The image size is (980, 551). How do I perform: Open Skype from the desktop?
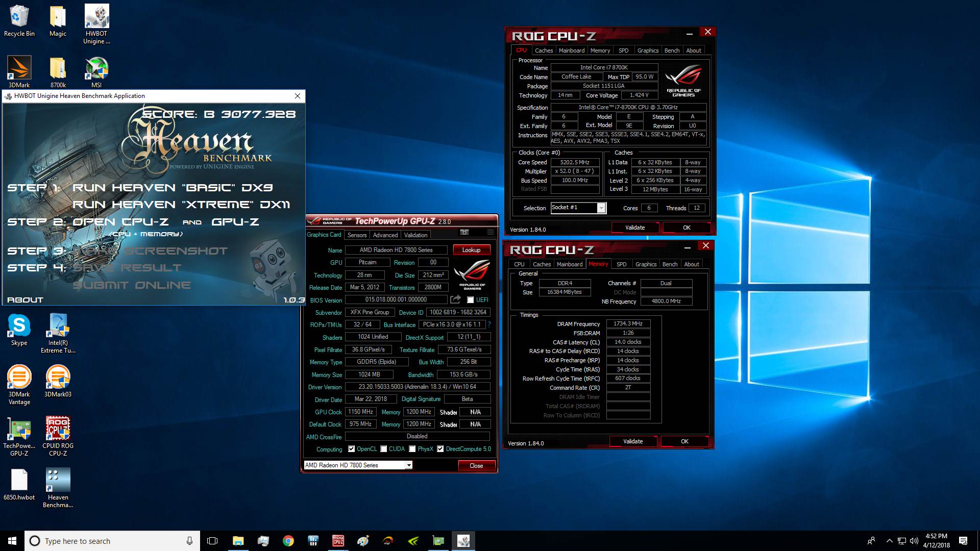19,330
